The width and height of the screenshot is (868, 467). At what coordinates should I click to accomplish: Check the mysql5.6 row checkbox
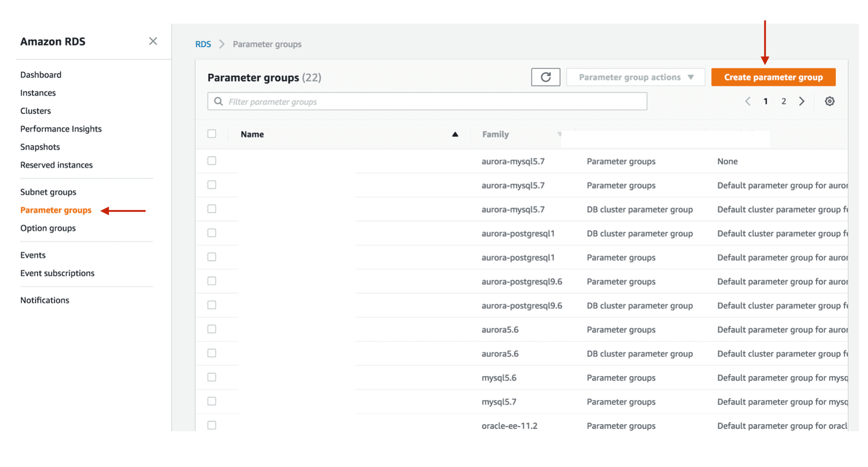click(x=212, y=377)
